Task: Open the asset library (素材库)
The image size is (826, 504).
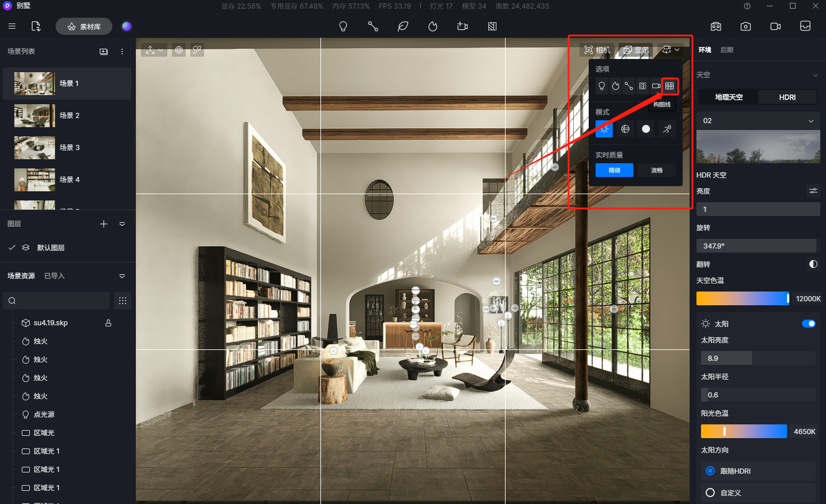Action: (84, 26)
